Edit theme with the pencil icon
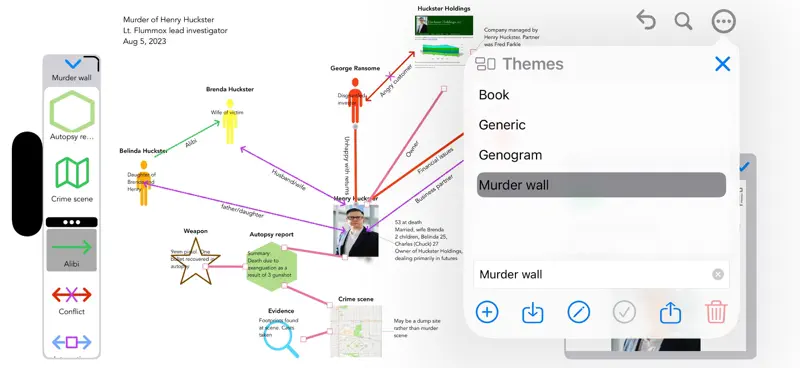 [579, 312]
